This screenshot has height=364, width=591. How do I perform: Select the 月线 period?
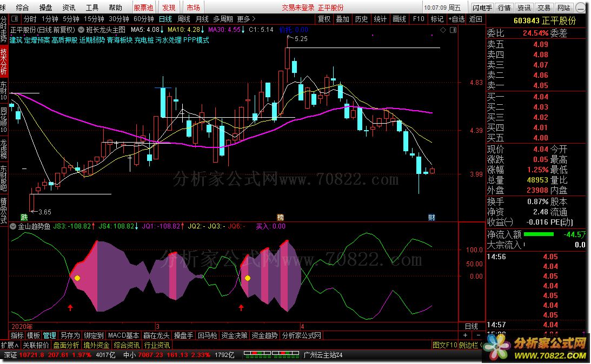202,19
